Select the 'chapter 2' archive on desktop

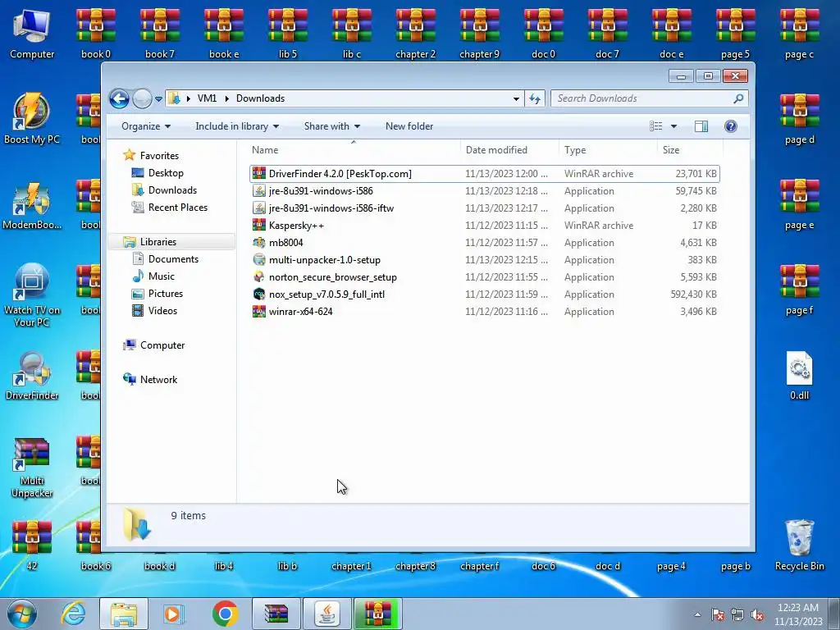click(x=415, y=34)
